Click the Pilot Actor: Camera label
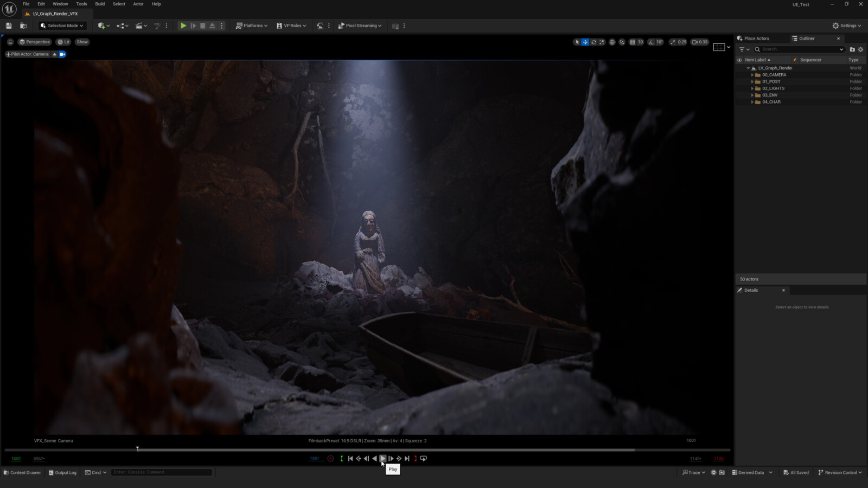Screen dimensions: 868x488 (27, 54)
